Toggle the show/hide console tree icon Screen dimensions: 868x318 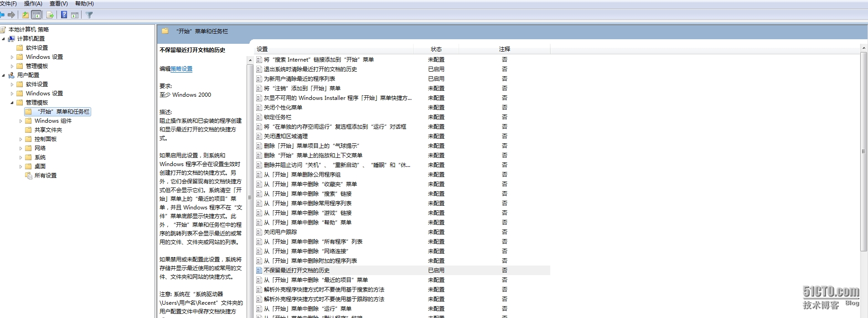(x=36, y=15)
